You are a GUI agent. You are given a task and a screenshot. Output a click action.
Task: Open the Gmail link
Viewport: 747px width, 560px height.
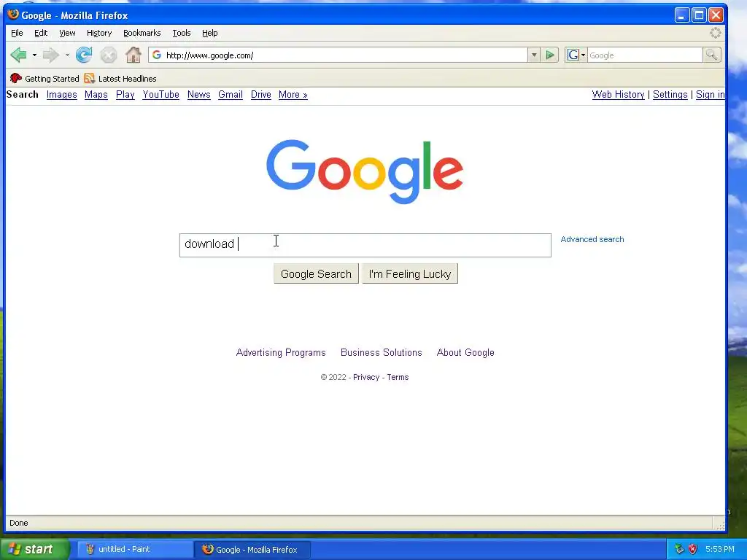(x=231, y=94)
